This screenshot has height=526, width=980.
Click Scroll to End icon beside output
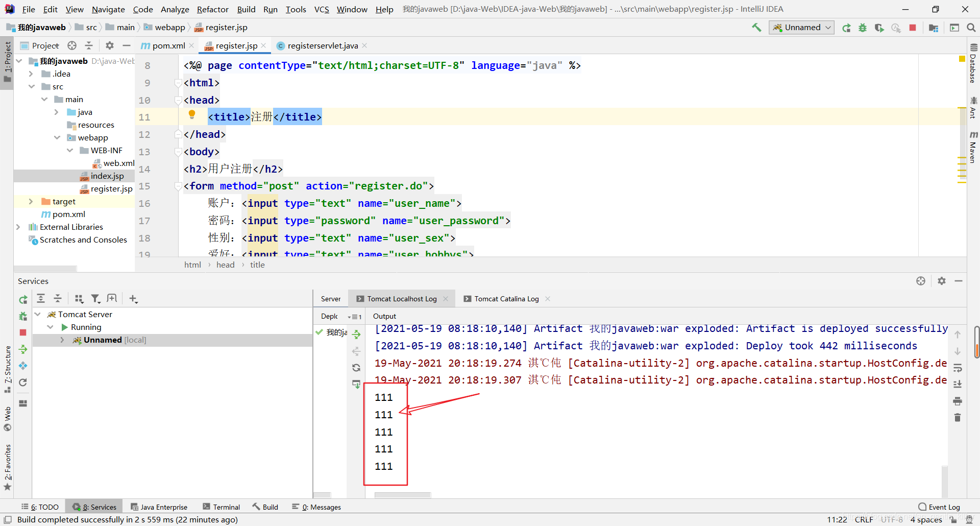(x=958, y=384)
